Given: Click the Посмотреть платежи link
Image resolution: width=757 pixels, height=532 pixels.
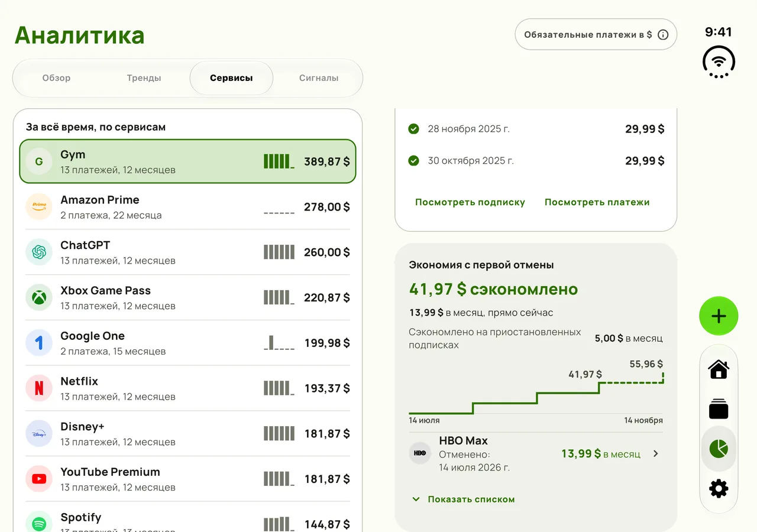Looking at the screenshot, I should point(597,202).
